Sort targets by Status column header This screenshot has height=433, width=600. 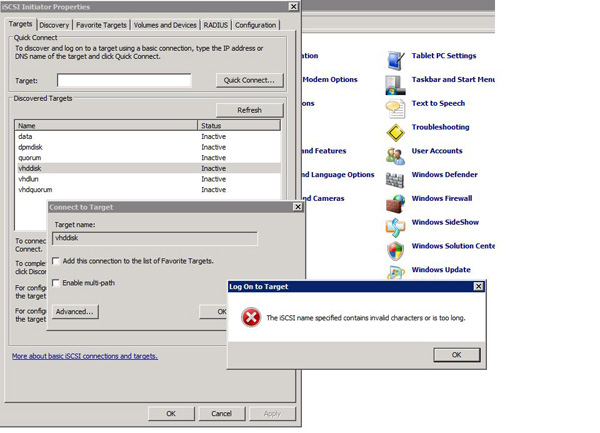[239, 125]
